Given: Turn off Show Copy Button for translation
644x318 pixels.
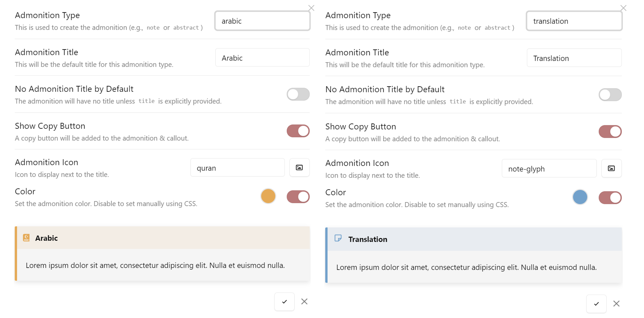Looking at the screenshot, I should [610, 132].
